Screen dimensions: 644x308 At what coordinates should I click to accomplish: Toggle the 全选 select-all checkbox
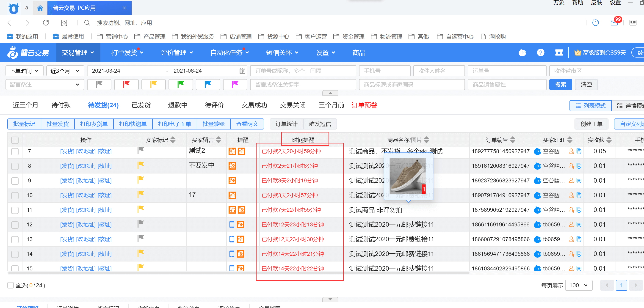pyautogui.click(x=11, y=285)
